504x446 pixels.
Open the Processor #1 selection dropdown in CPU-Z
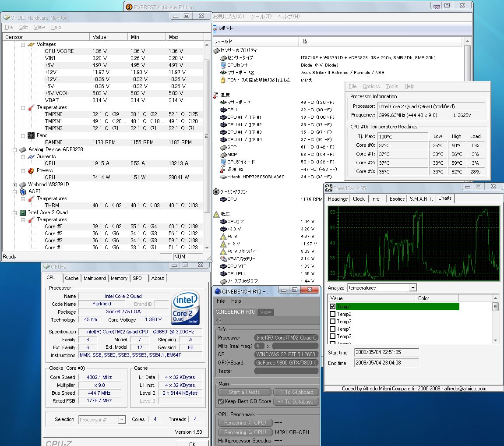tap(122, 420)
